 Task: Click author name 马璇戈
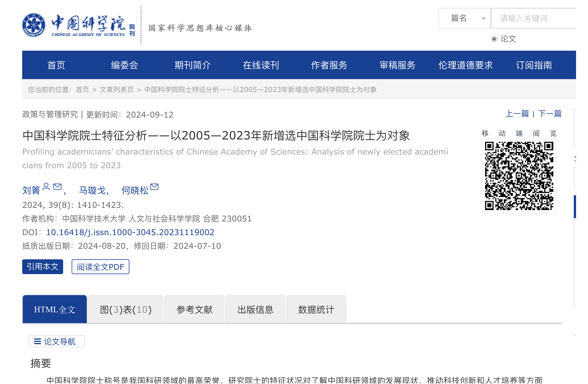tap(92, 190)
